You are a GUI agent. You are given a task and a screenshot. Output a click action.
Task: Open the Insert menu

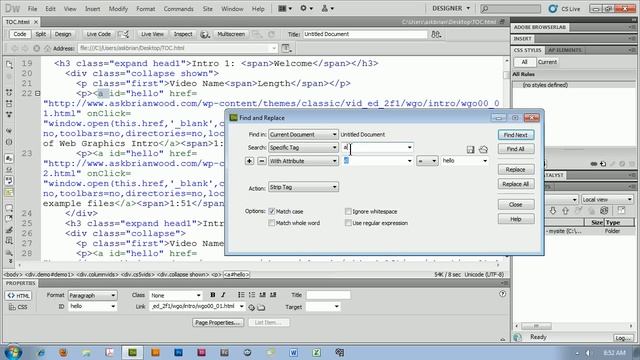92,9
